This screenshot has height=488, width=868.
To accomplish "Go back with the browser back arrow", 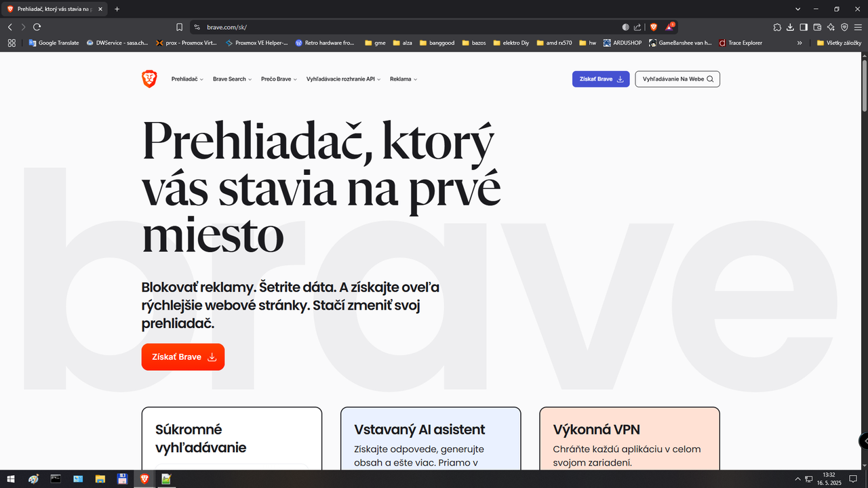I will (x=9, y=27).
